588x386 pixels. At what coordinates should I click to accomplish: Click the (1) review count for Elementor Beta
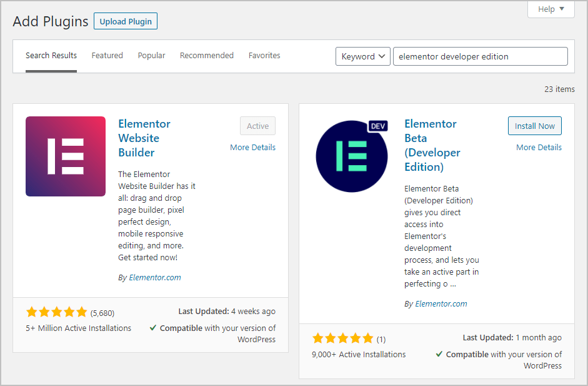381,338
